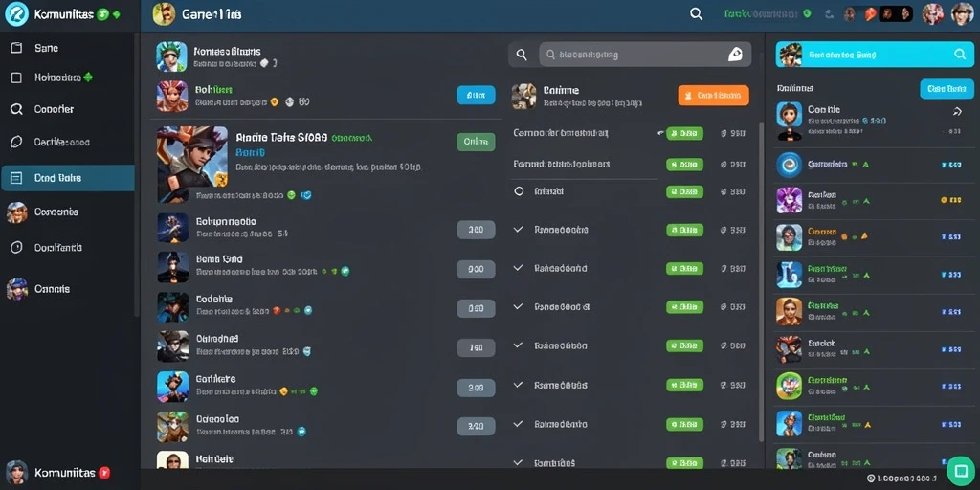Click the share arrow in the right panel's first row
This screenshot has height=490, width=980.
click(957, 112)
